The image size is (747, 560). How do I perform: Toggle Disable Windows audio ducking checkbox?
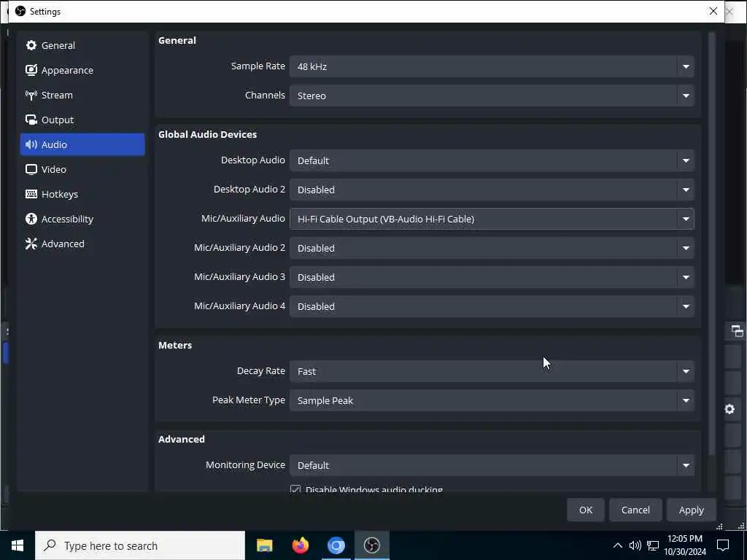[x=295, y=489]
